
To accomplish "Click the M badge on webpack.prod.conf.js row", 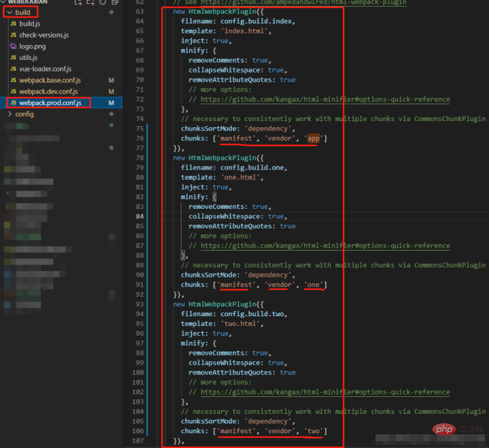I will coord(111,103).
